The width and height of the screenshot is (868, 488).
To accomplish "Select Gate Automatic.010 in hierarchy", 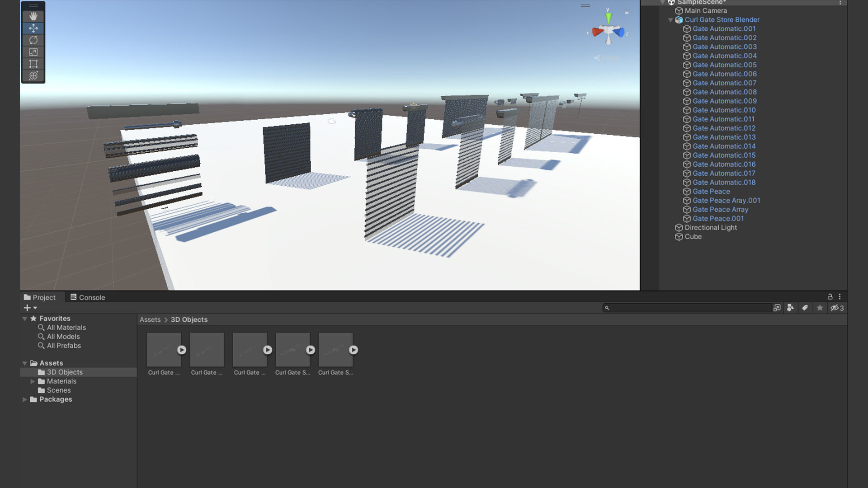I will pyautogui.click(x=724, y=110).
